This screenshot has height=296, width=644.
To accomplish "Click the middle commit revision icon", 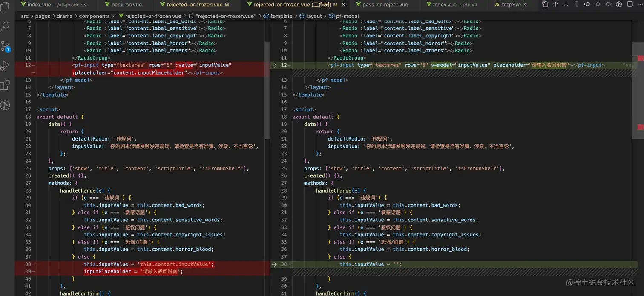I will click(x=598, y=4).
